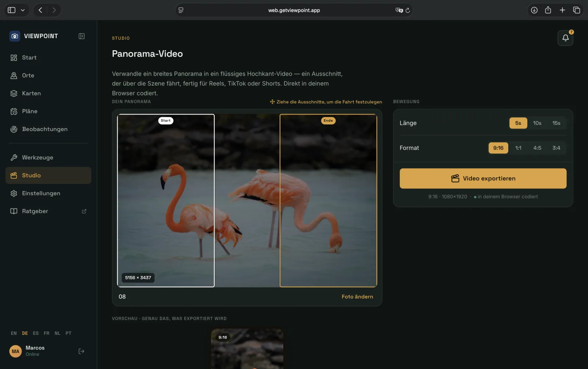Choose the 9:16 format option
The height and width of the screenshot is (369, 588).
pos(498,148)
